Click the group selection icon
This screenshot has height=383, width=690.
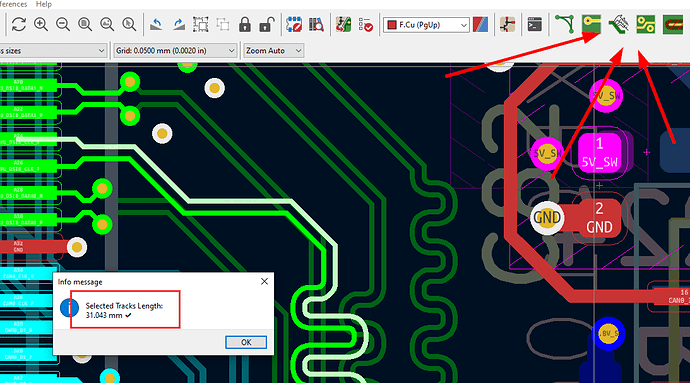tap(201, 24)
